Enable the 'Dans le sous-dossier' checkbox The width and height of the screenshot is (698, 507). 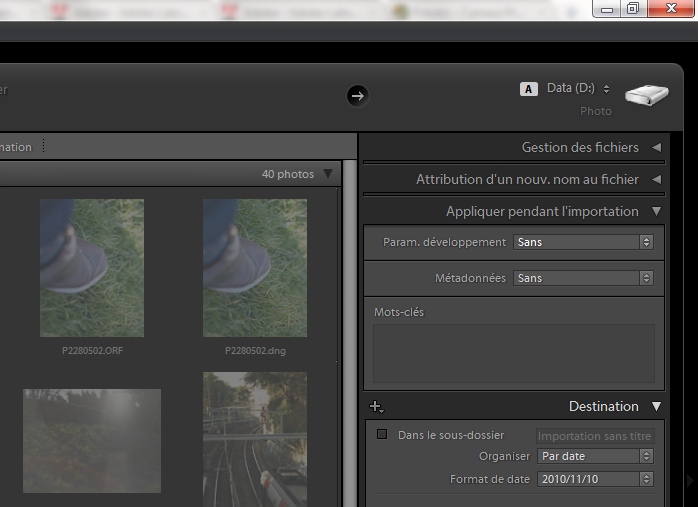(382, 435)
